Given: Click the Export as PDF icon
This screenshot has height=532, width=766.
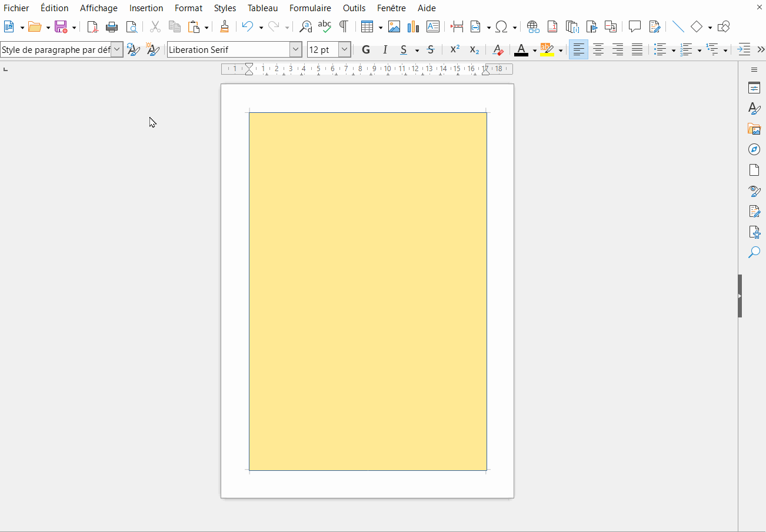Looking at the screenshot, I should click(x=92, y=26).
